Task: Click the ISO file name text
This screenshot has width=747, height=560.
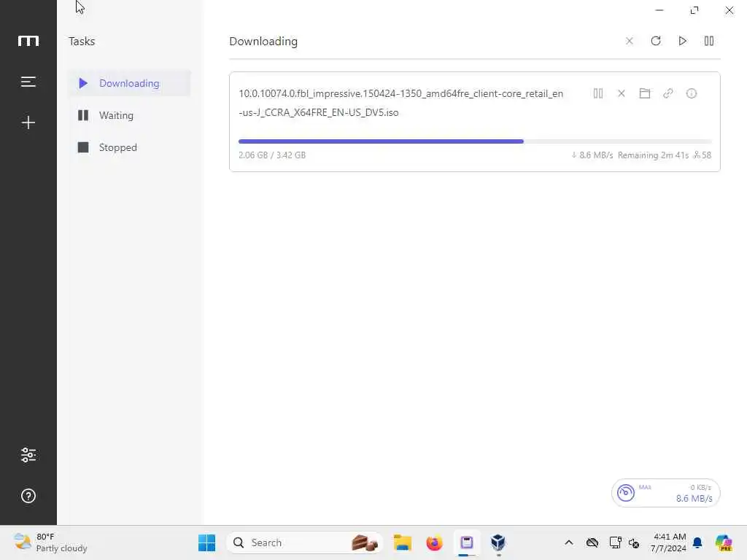Action: point(400,103)
